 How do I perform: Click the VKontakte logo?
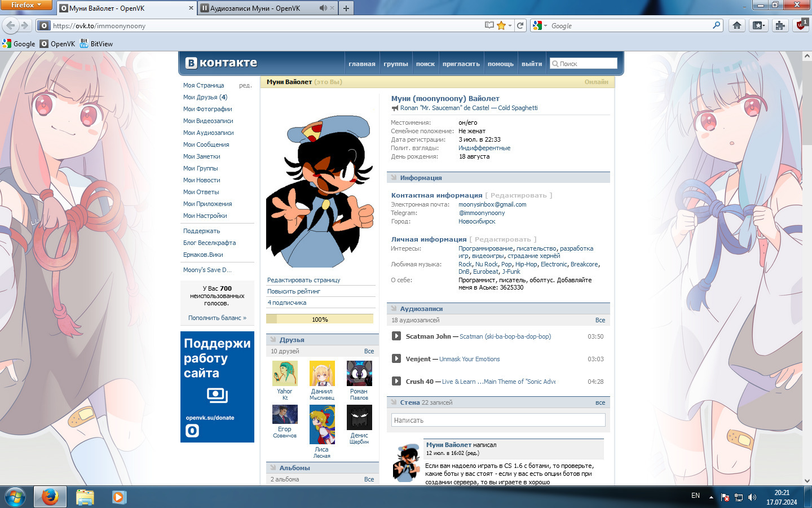222,63
